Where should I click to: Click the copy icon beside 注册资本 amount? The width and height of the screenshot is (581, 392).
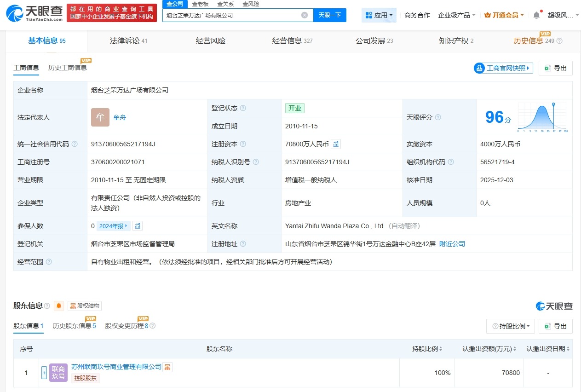(336, 144)
